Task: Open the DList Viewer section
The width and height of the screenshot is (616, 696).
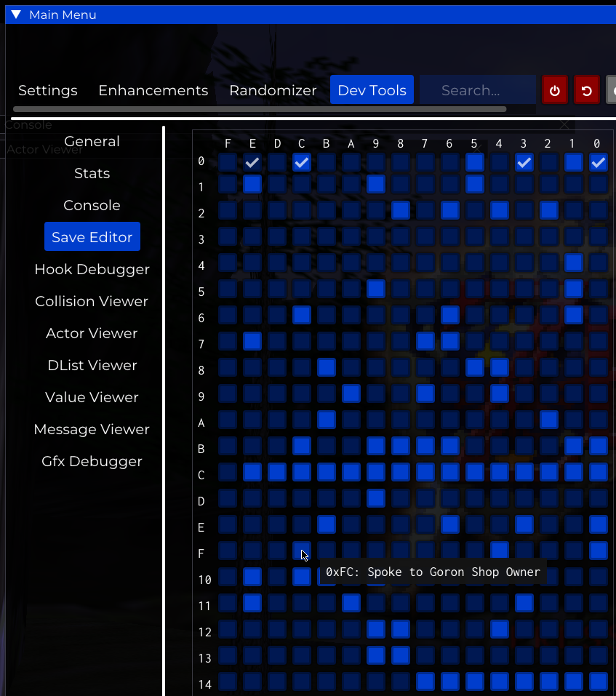Action: coord(92,365)
